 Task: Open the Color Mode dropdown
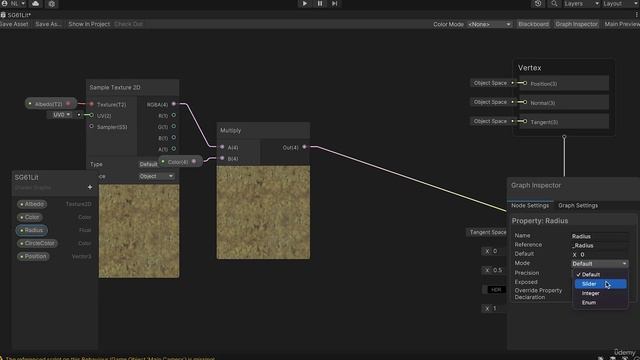[x=489, y=24]
